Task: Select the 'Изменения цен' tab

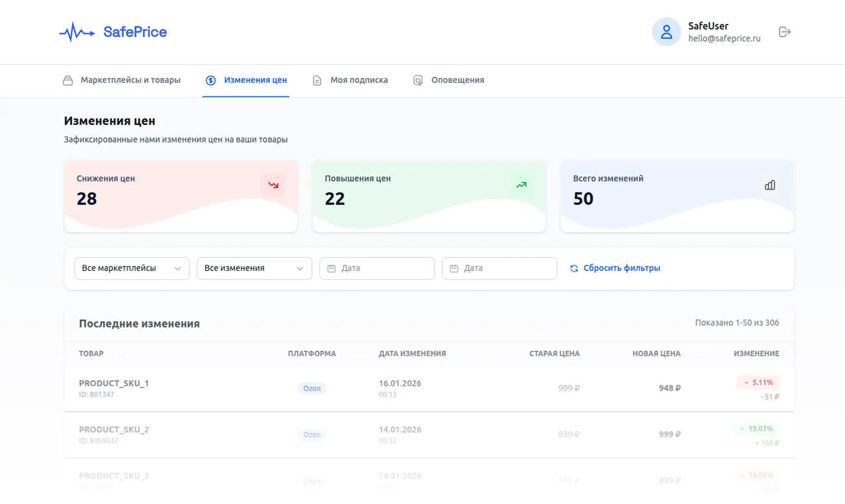Action: pyautogui.click(x=246, y=80)
